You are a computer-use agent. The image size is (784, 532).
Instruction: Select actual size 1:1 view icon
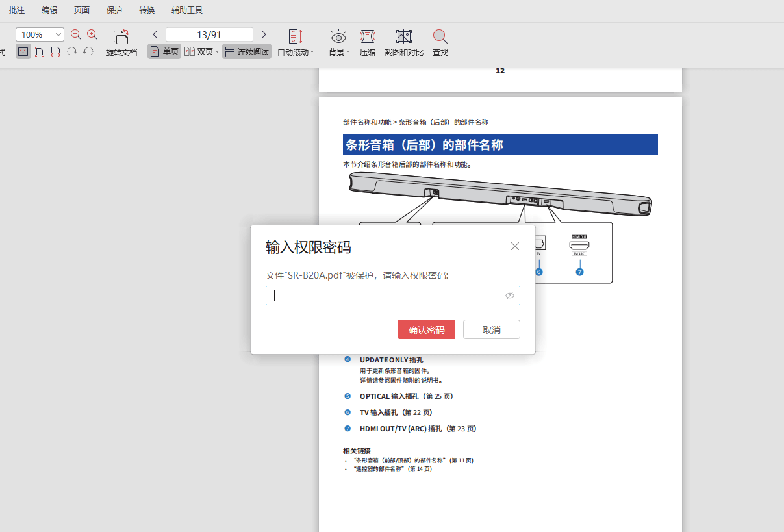pyautogui.click(x=23, y=51)
